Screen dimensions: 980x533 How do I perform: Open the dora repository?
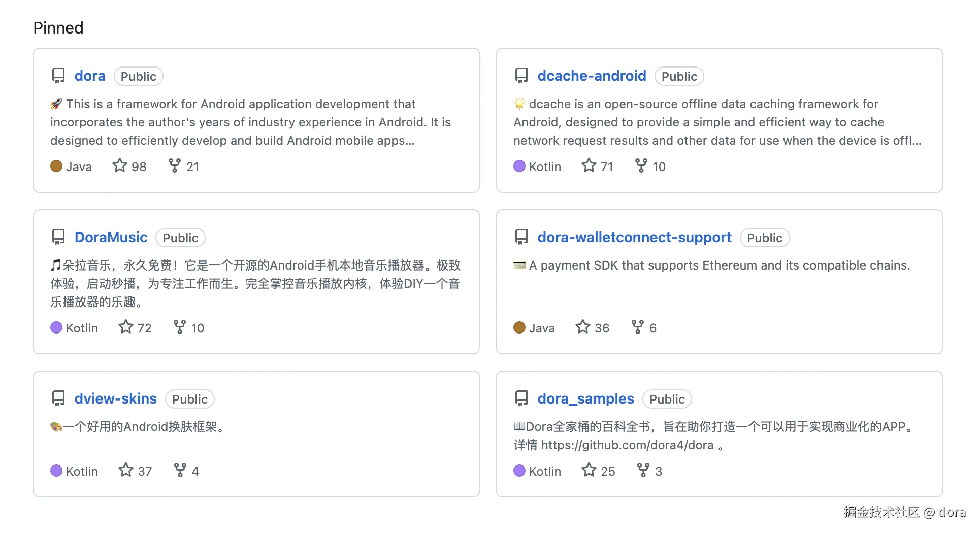pyautogui.click(x=90, y=76)
